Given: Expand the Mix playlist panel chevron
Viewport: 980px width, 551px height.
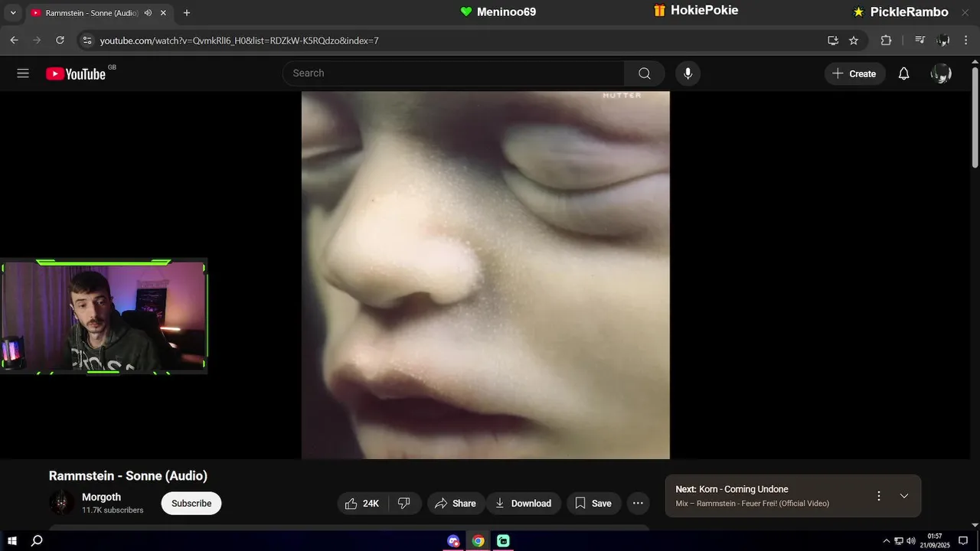Looking at the screenshot, I should [x=904, y=496].
